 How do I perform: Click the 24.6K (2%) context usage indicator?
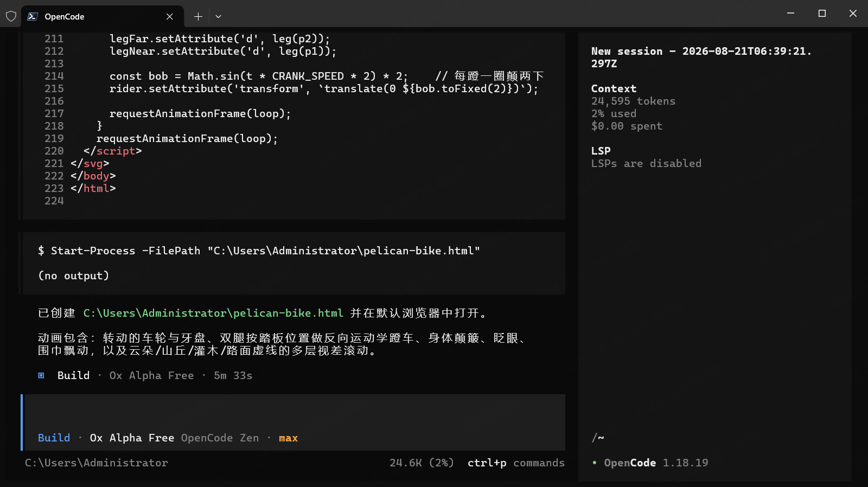422,463
